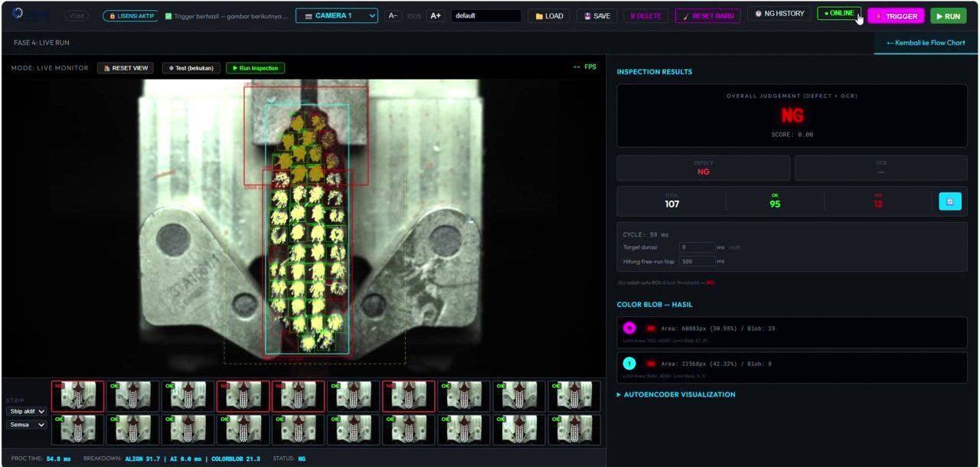
Task: Click the cyan reset counter icon button
Action: pyautogui.click(x=950, y=201)
